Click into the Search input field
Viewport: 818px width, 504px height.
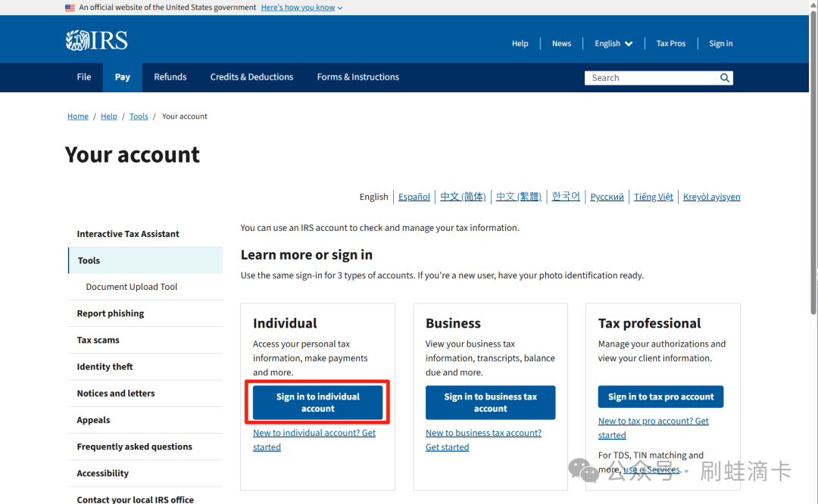pyautogui.click(x=651, y=78)
